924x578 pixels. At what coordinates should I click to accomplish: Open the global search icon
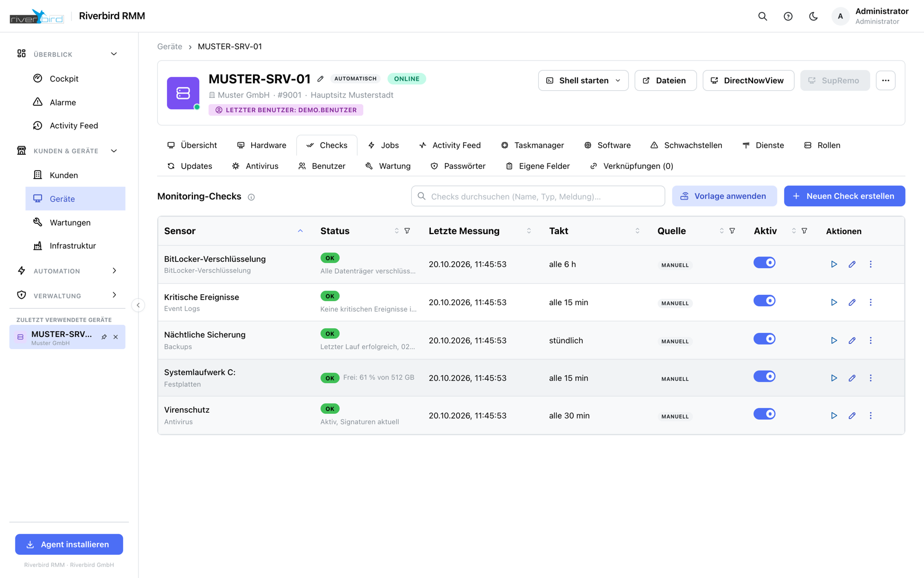click(763, 16)
